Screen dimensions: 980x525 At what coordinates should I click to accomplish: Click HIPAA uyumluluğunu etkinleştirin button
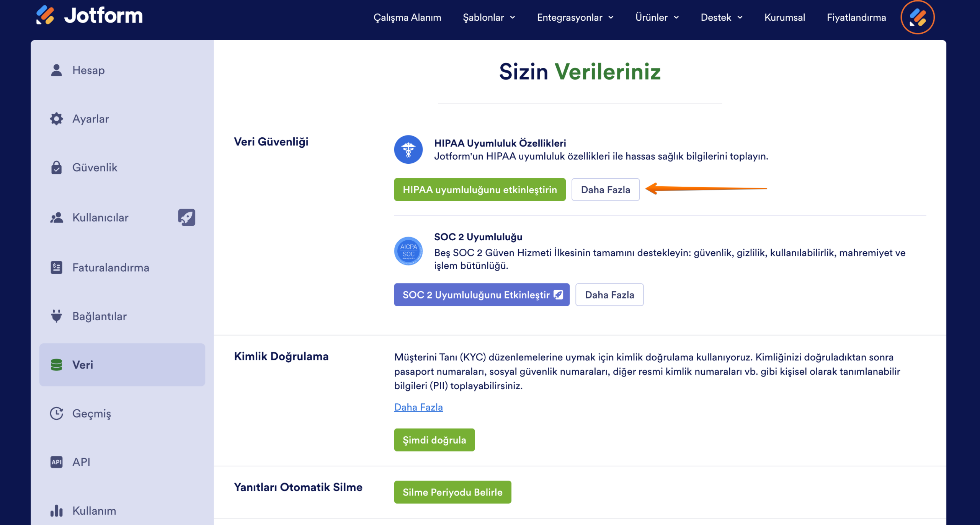pyautogui.click(x=480, y=189)
